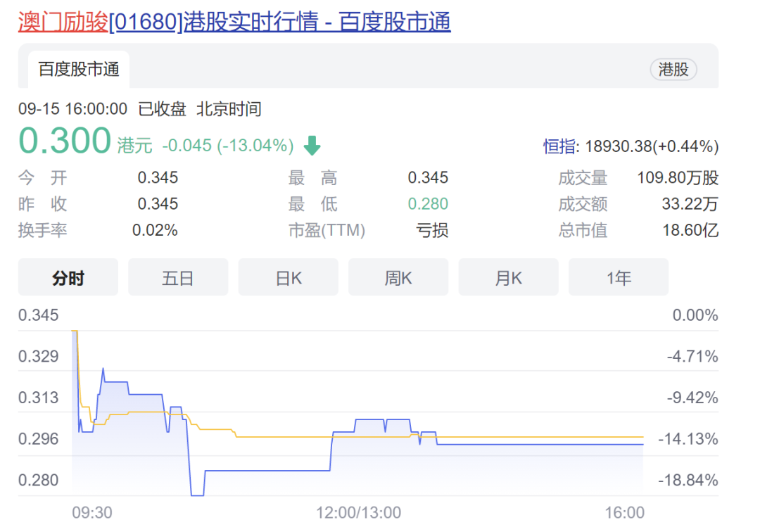
Task: Show the 周K weekly chart
Action: pos(398,278)
